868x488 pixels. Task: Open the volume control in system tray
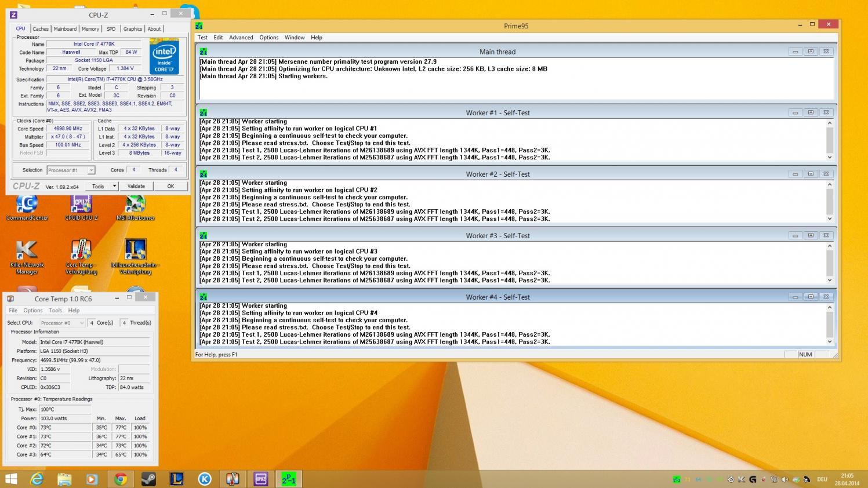785,479
